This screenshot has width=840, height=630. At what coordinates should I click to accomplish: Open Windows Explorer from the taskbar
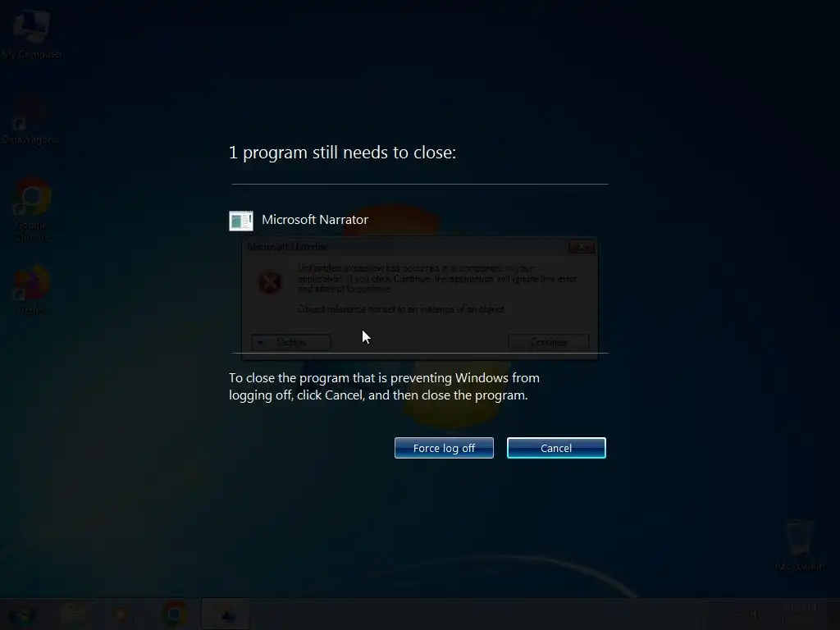pyautogui.click(x=73, y=614)
